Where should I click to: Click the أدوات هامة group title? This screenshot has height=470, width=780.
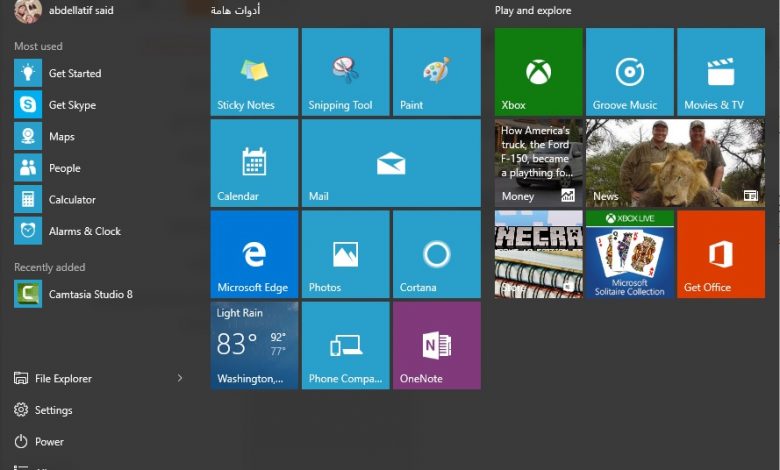tap(235, 10)
